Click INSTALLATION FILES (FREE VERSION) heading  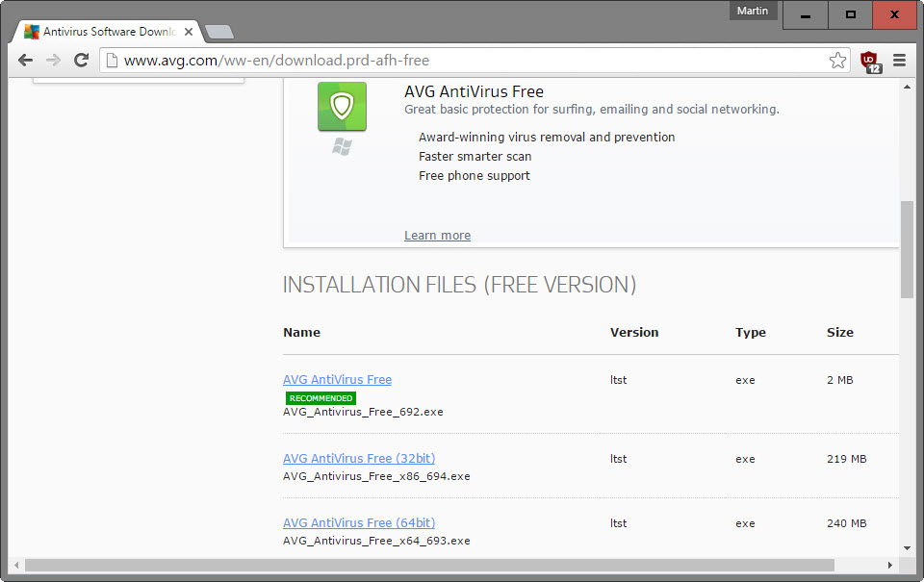[x=460, y=285]
